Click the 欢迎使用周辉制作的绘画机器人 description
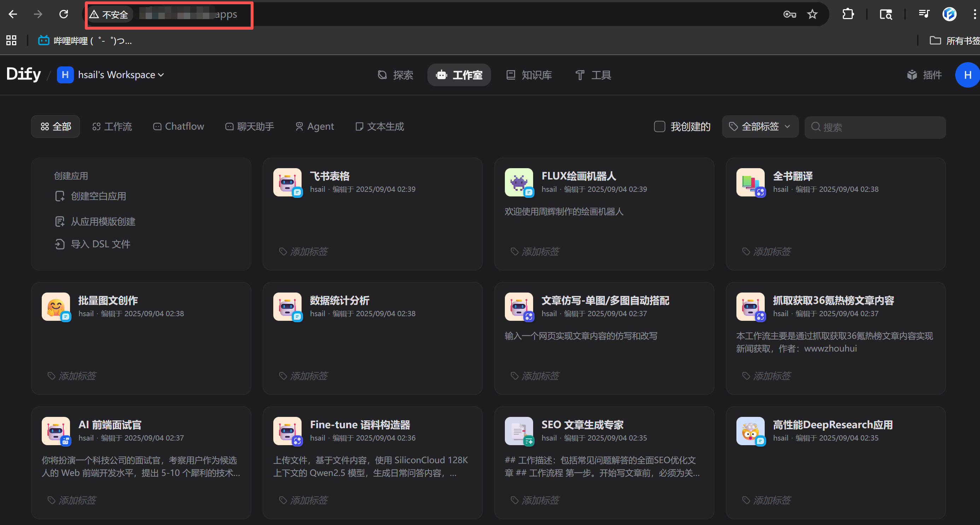The image size is (980, 525). [564, 211]
